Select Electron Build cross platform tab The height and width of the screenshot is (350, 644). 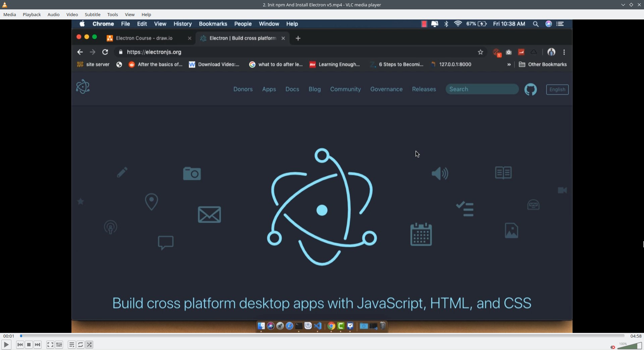(x=243, y=38)
